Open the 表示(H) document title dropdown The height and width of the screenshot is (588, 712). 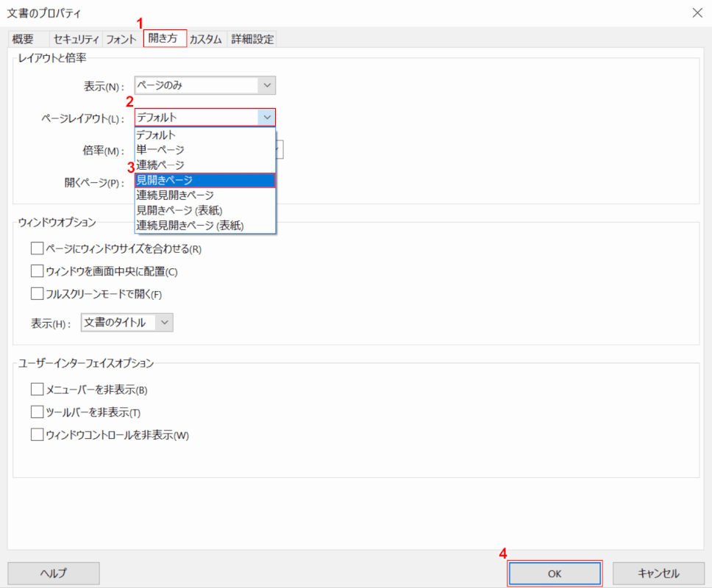165,322
